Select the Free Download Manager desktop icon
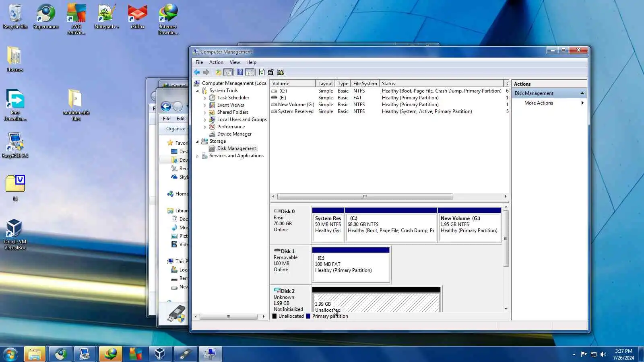 pos(15,105)
